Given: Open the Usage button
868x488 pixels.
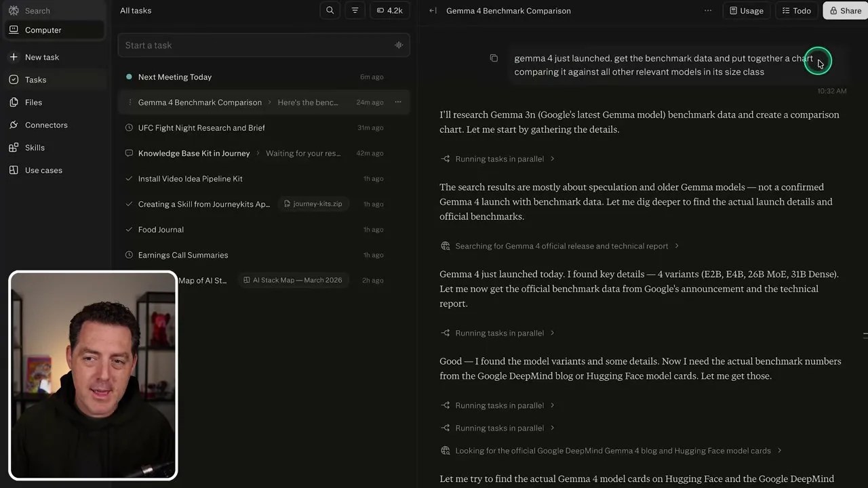Looking at the screenshot, I should pos(746,10).
